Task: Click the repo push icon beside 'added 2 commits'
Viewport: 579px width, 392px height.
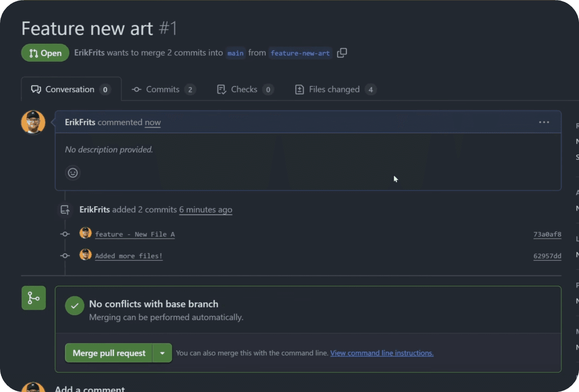Action: [x=65, y=210]
